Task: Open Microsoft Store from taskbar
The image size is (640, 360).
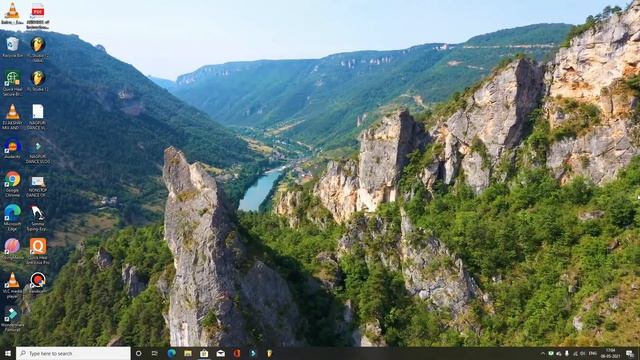Action: (204, 353)
